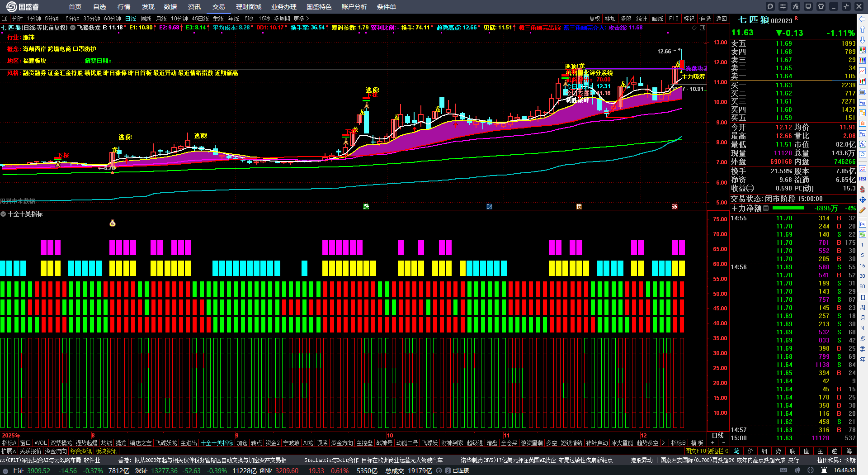Click the up arrow icon in right sidebar
This screenshot has height=475, width=868.
tap(863, 29)
